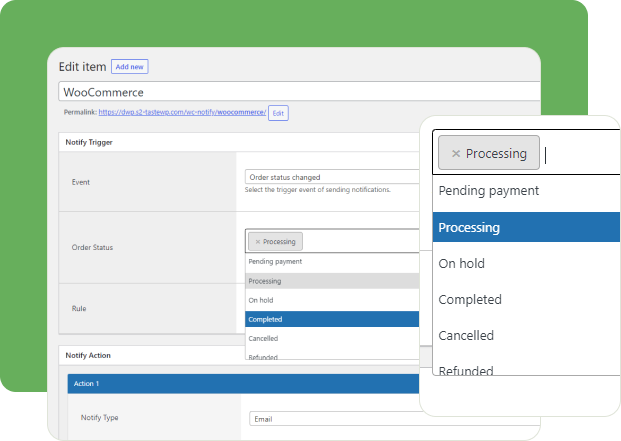
Task: Click x on the enlarged Processing tag
Action: pyautogui.click(x=456, y=154)
